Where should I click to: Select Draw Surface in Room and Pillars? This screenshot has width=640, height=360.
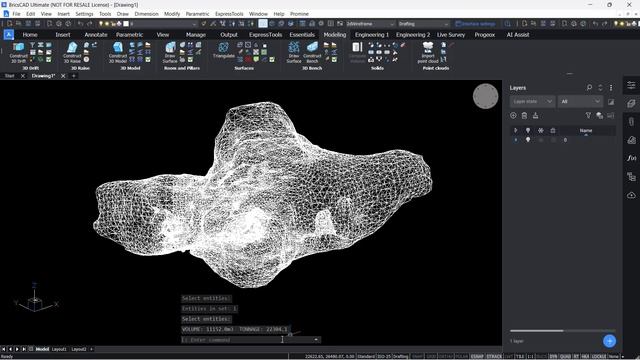[170, 53]
